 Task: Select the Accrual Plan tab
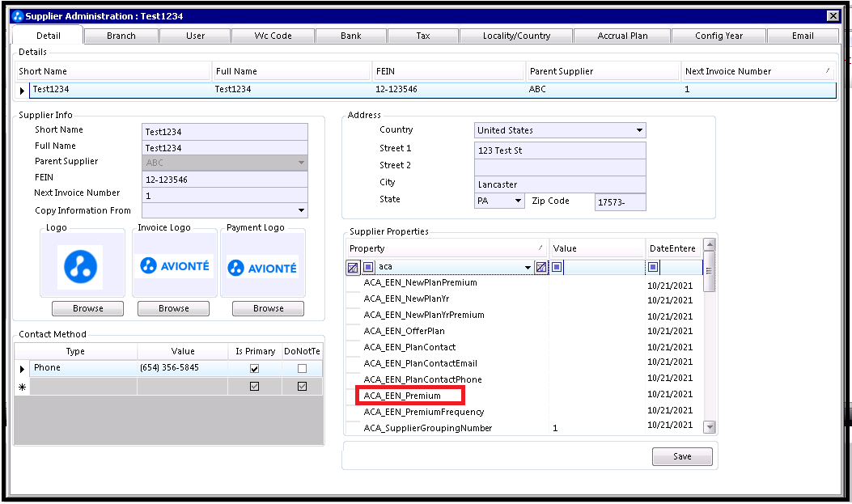[623, 36]
